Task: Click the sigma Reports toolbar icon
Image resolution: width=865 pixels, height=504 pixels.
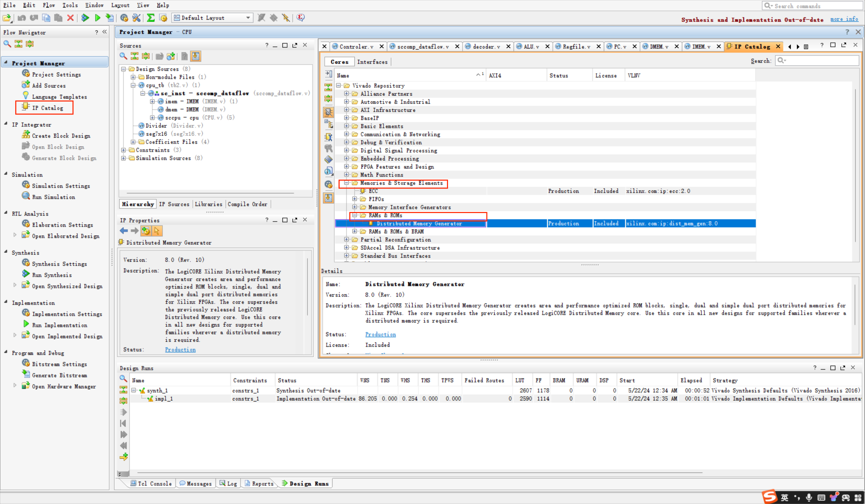Action: [x=150, y=18]
